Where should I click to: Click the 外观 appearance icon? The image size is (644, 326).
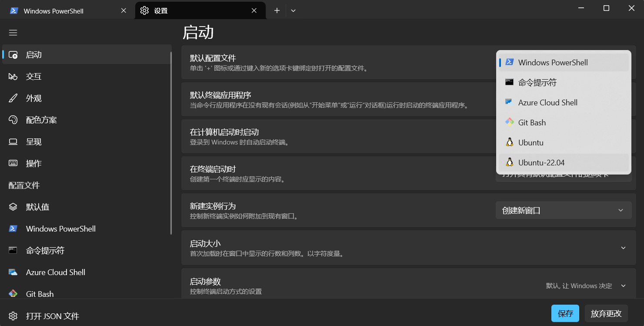(13, 98)
